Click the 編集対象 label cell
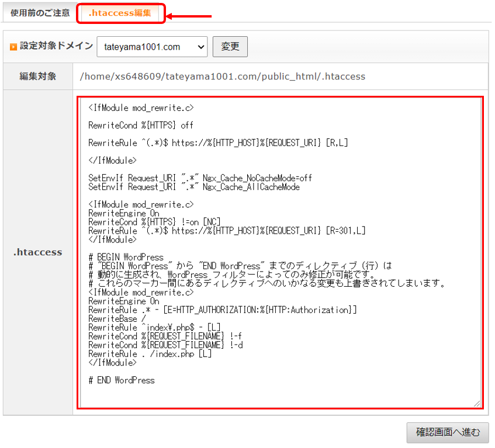 (38, 77)
